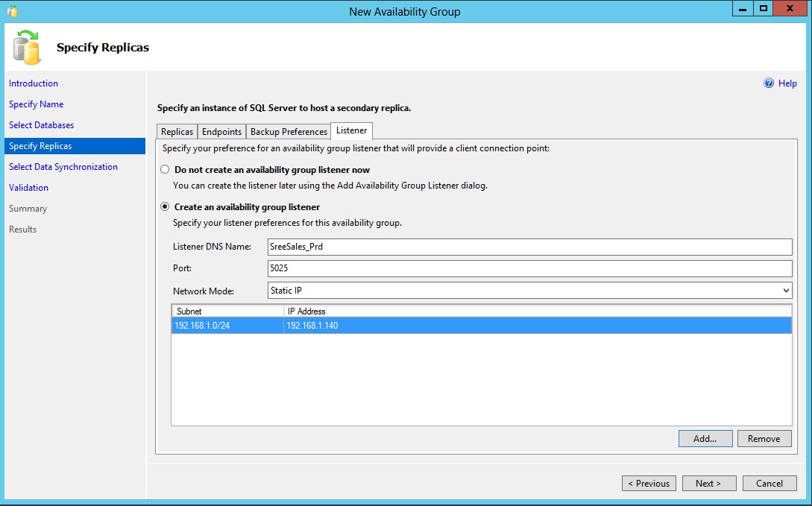812x506 pixels.
Task: Switch to the Replicas tab
Action: 177,132
